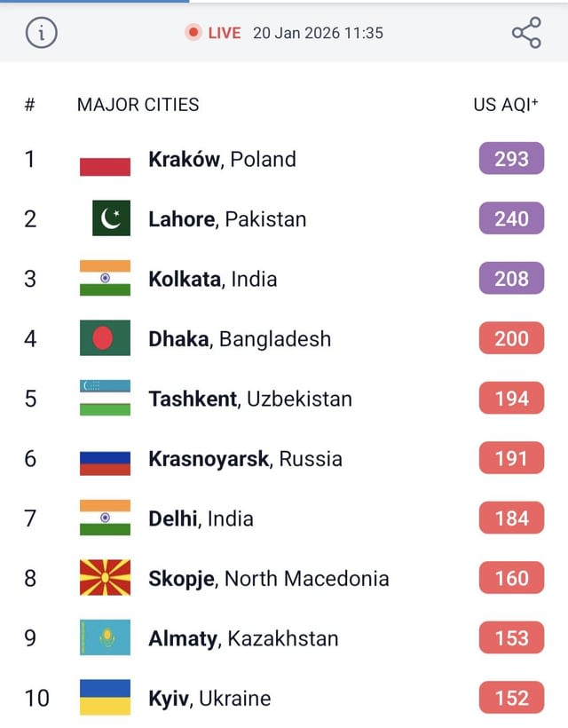Click the rank number column header
This screenshot has width=568, height=728.
coord(29,104)
